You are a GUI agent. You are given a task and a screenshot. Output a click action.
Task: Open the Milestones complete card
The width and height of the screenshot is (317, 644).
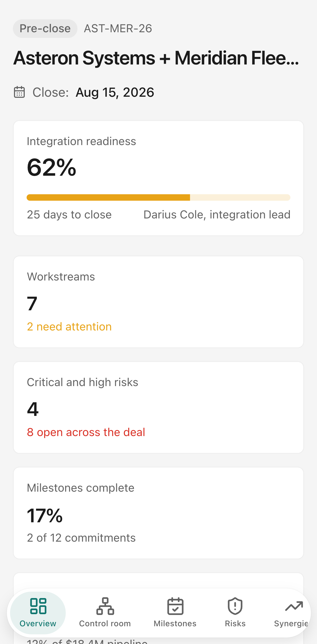[x=158, y=513]
